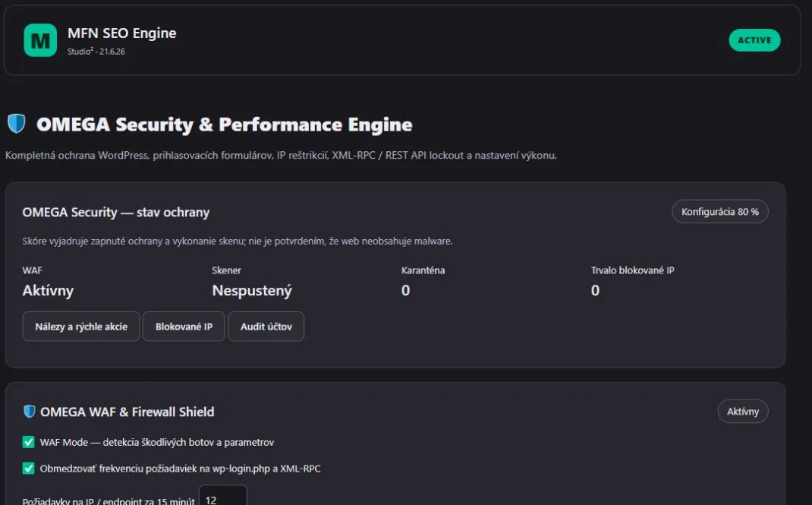Click the Karanténa count value
Image resolution: width=812 pixels, height=505 pixels.
(x=405, y=290)
